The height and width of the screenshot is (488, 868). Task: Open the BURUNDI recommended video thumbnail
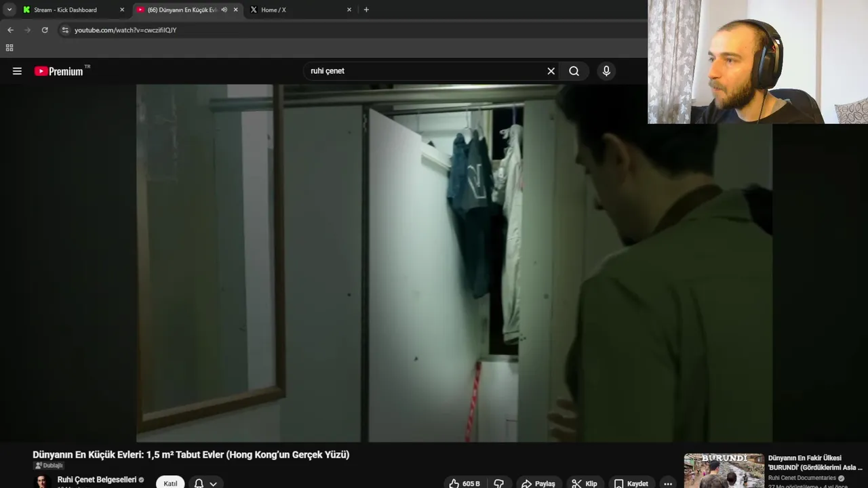pyautogui.click(x=724, y=470)
